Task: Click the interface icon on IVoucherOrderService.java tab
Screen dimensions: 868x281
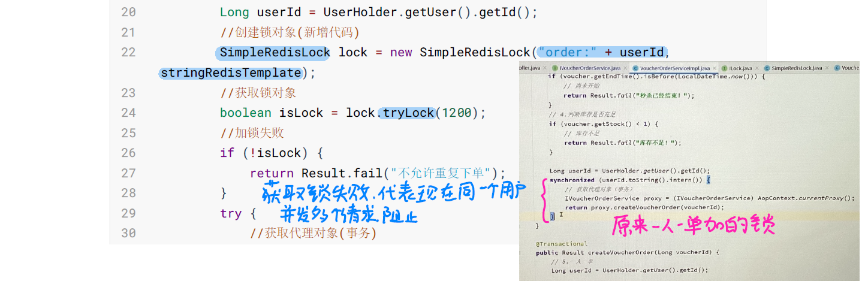Action: pyautogui.click(x=554, y=68)
